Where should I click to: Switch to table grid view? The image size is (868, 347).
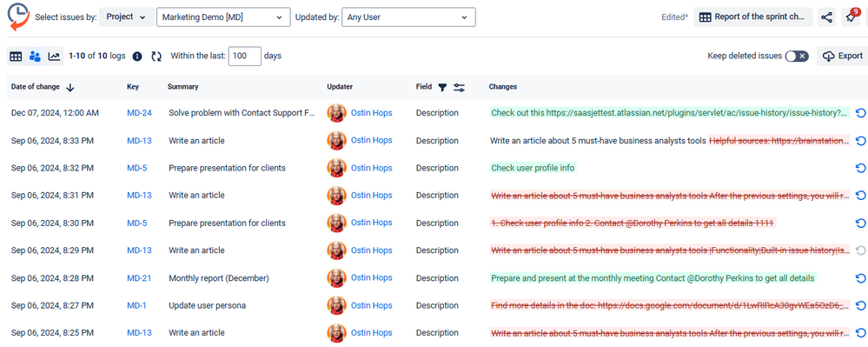tap(16, 56)
